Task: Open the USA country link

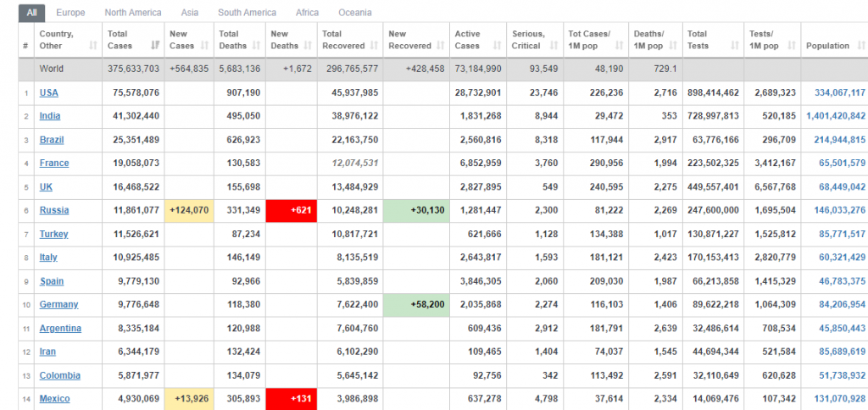Action: tap(48, 92)
